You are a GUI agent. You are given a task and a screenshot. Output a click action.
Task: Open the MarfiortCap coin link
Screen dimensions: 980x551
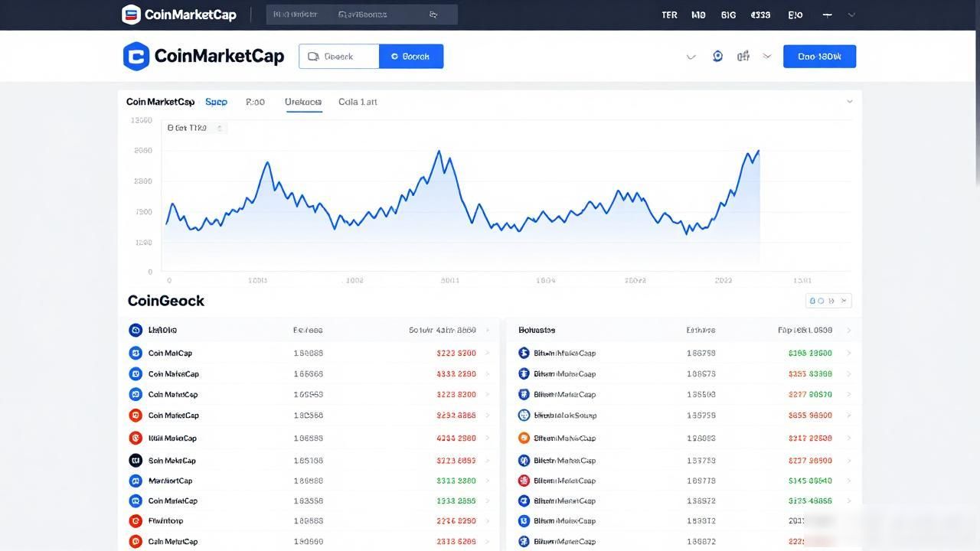tap(170, 481)
